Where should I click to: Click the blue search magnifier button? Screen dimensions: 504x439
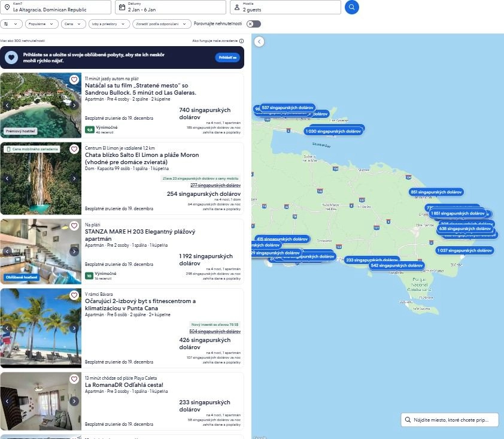[351, 7]
